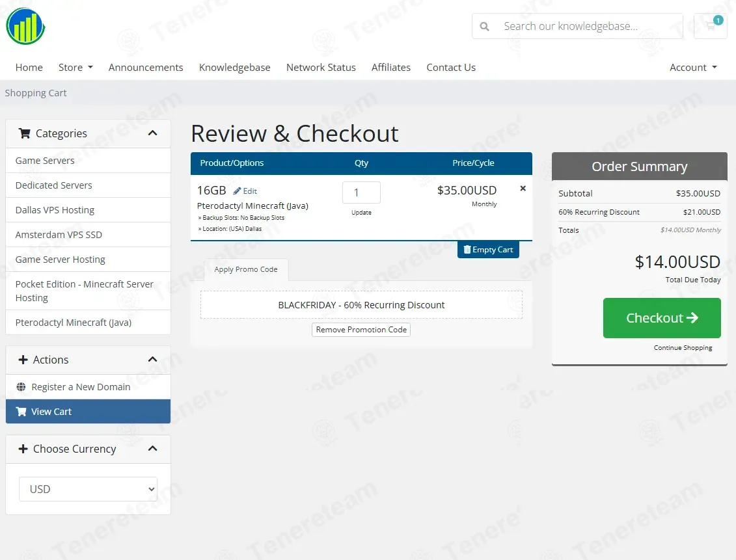Click the globe icon beside Register a New Domain
The image size is (736, 560).
tap(21, 387)
